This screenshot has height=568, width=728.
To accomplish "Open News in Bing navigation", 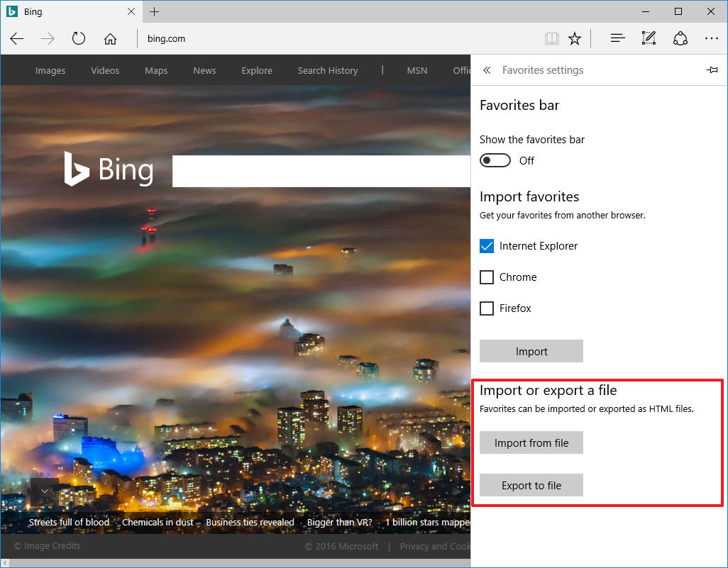I will coord(204,70).
